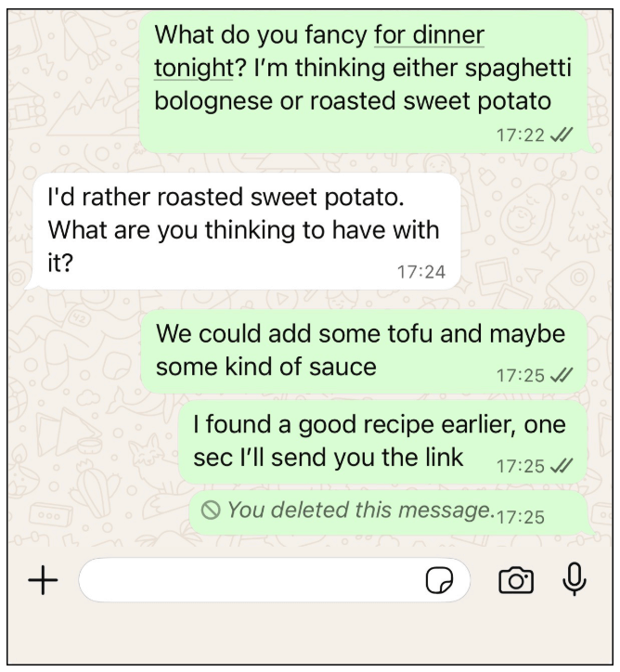Tap the 17:22 timestamp on first message
This screenshot has width=620, height=672.
click(x=521, y=136)
